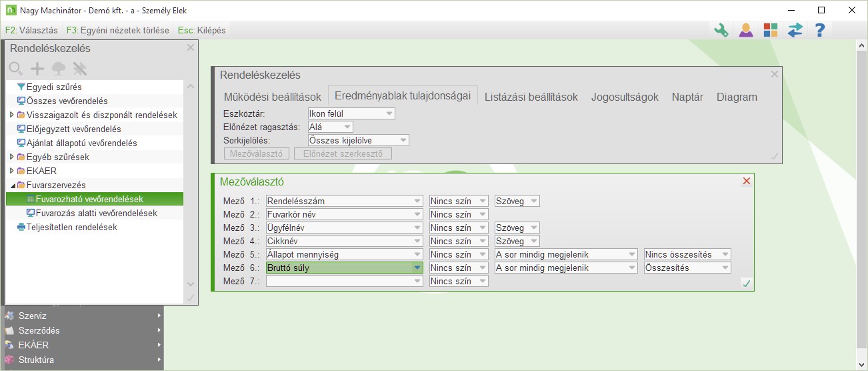Screen dimensions: 868x371
Task: Open Mező 2 Fuvarkör név dropdown
Action: tap(344, 214)
